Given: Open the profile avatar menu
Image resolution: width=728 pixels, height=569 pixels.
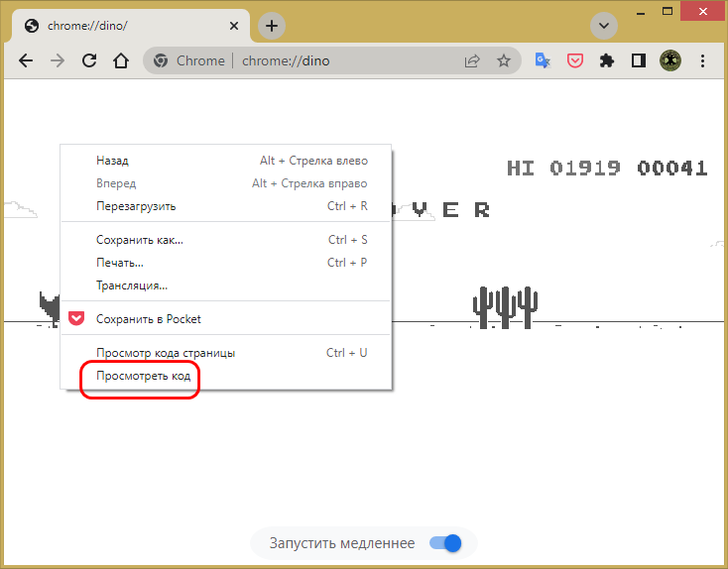Looking at the screenshot, I should [x=670, y=60].
